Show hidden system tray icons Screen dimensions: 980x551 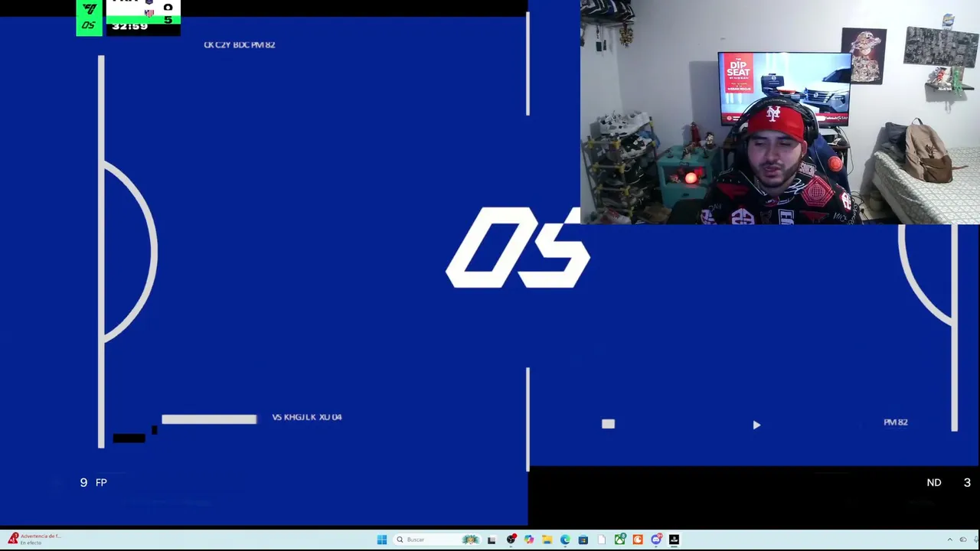(x=950, y=540)
